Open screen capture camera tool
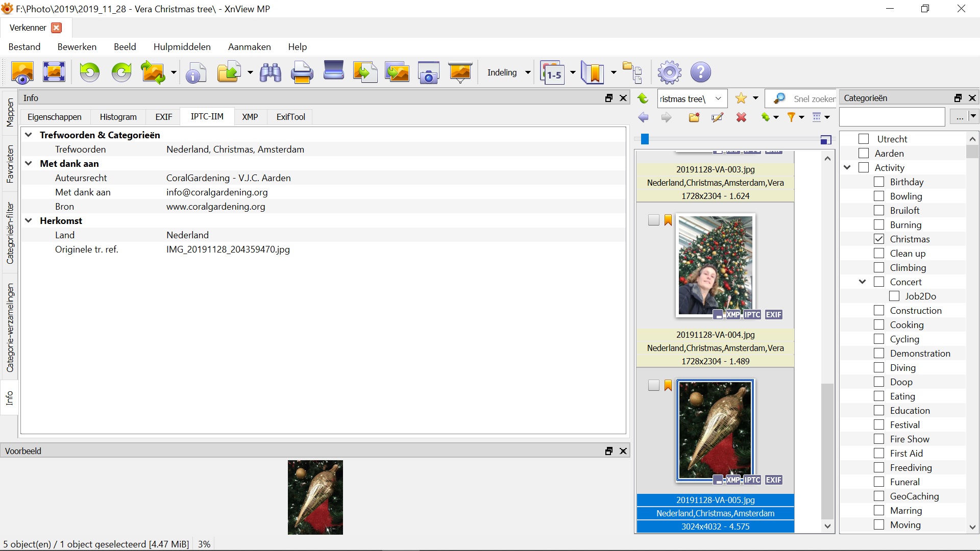 pos(428,72)
